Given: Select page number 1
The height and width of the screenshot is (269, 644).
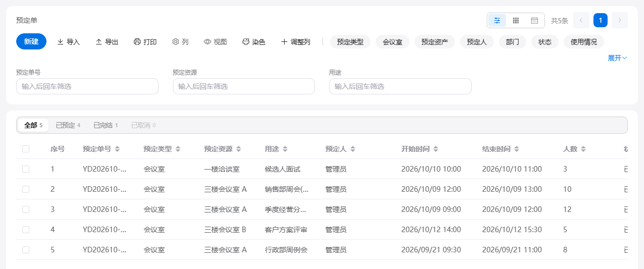Looking at the screenshot, I should click(x=601, y=20).
